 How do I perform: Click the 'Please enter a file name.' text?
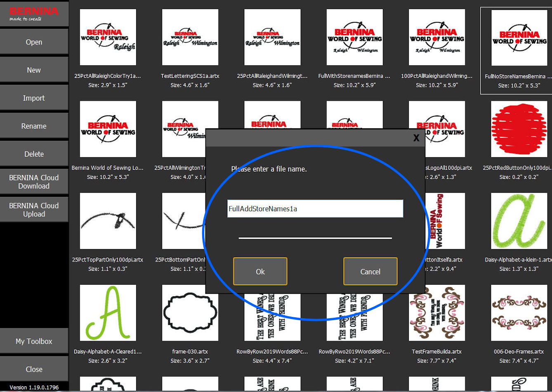point(269,169)
